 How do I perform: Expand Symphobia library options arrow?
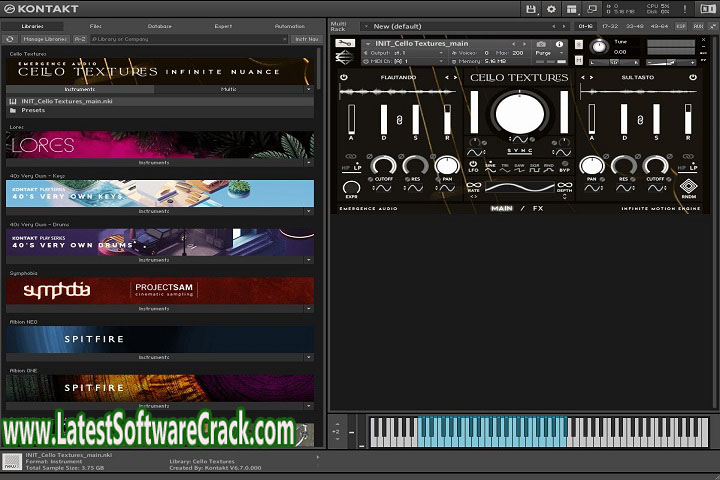(309, 309)
